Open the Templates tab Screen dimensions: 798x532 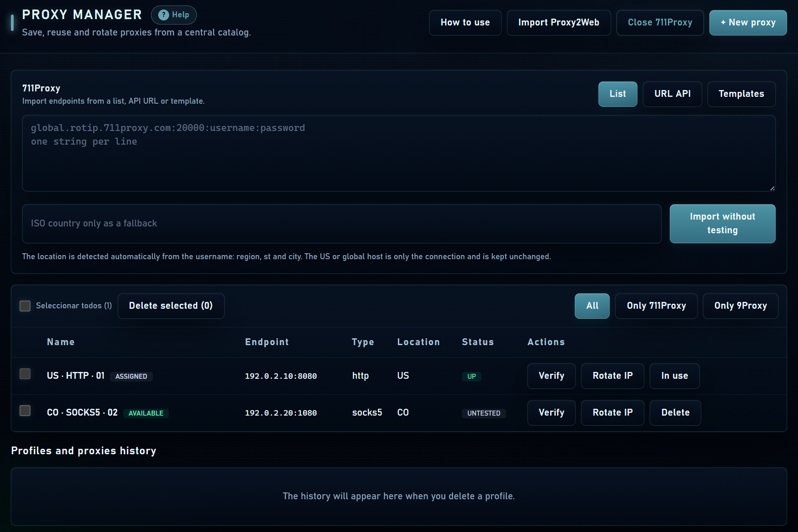[741, 94]
